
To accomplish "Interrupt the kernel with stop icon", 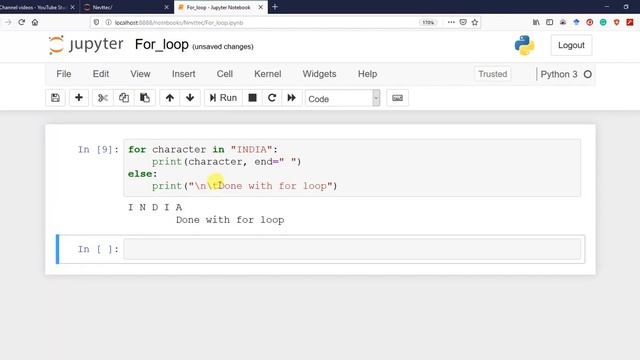I will pyautogui.click(x=253, y=98).
